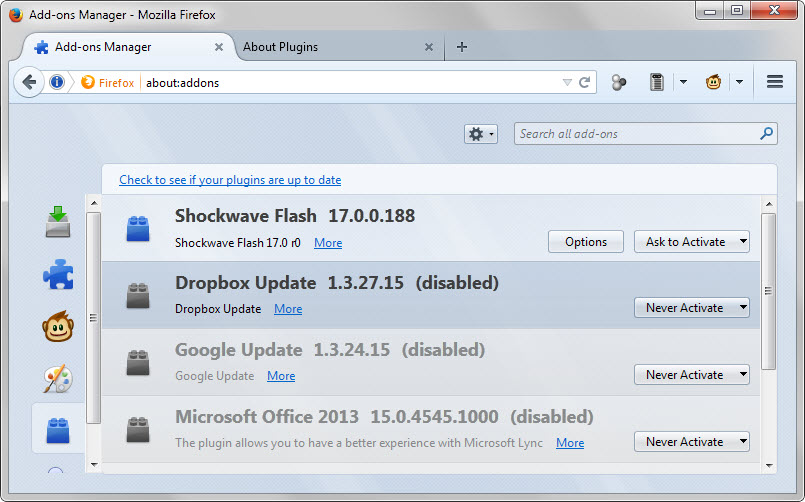Click the Dropbox Update plugin icon
The width and height of the screenshot is (805, 502).
tap(138, 295)
